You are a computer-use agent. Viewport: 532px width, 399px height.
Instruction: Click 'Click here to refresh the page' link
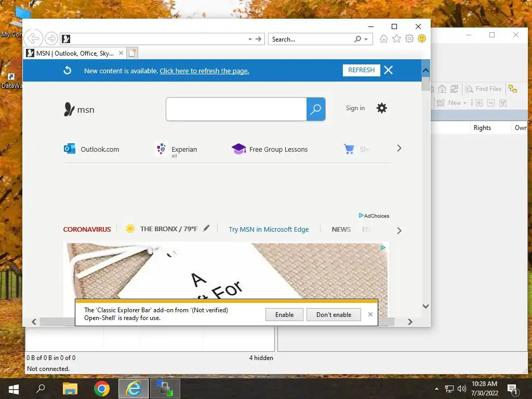[204, 71]
